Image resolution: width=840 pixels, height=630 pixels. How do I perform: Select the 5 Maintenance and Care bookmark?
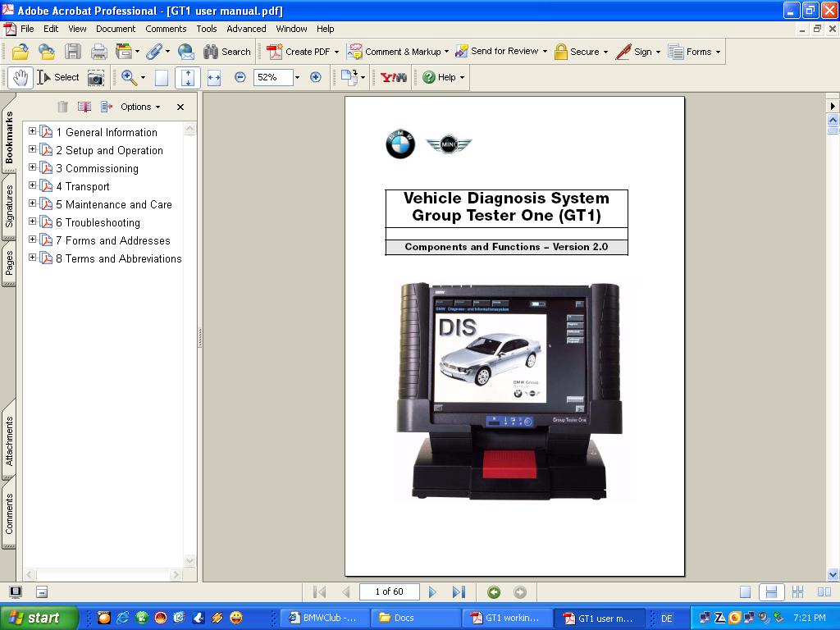pos(113,204)
